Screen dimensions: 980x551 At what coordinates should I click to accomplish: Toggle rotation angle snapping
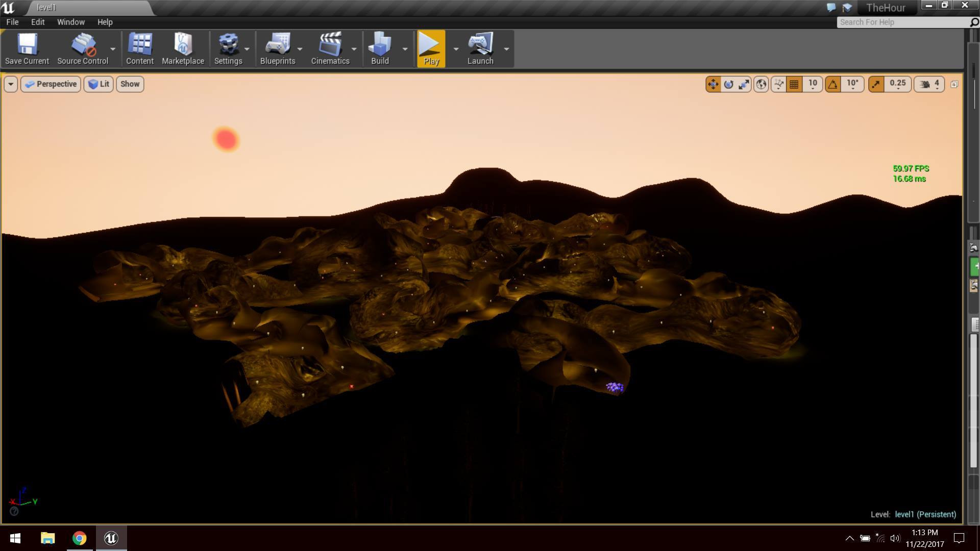pos(833,84)
